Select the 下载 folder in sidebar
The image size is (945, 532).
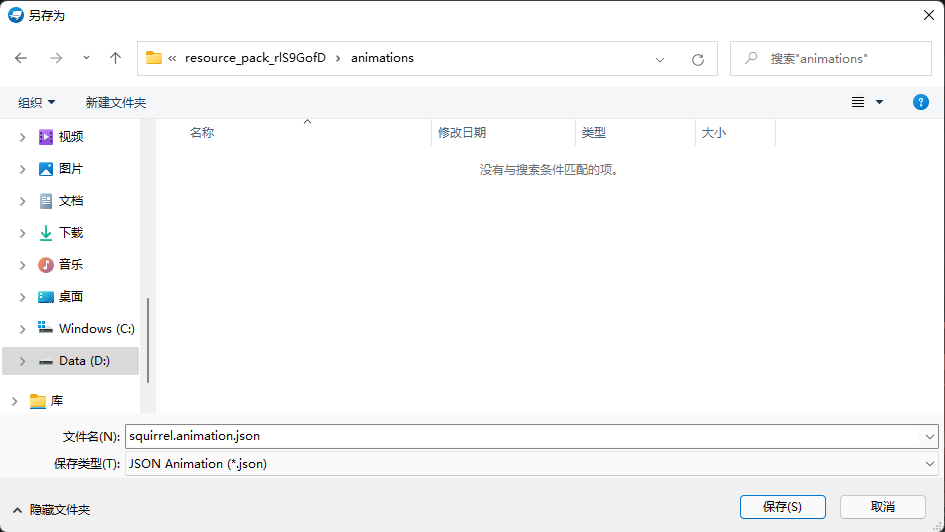click(71, 233)
